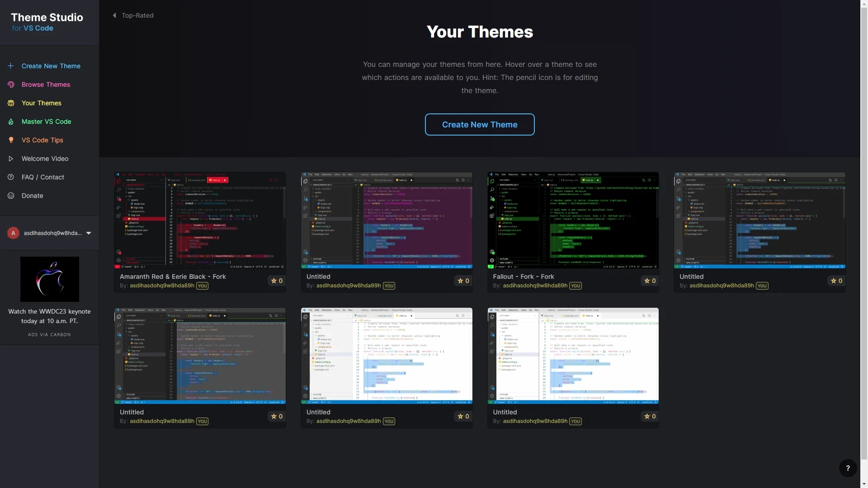The height and width of the screenshot is (488, 868).
Task: Click the flame icon beside Master VS Code
Action: [x=11, y=122]
